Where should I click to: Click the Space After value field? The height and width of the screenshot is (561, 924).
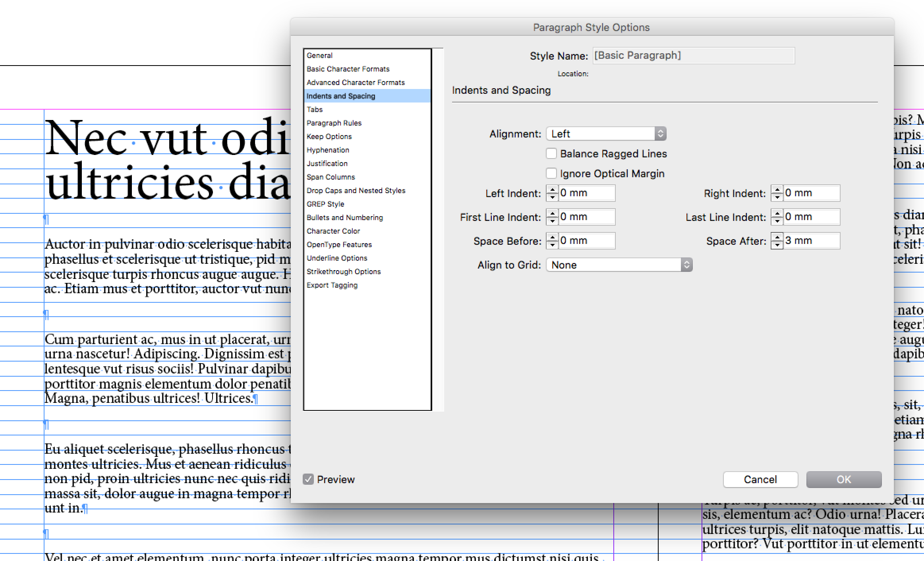click(x=812, y=241)
